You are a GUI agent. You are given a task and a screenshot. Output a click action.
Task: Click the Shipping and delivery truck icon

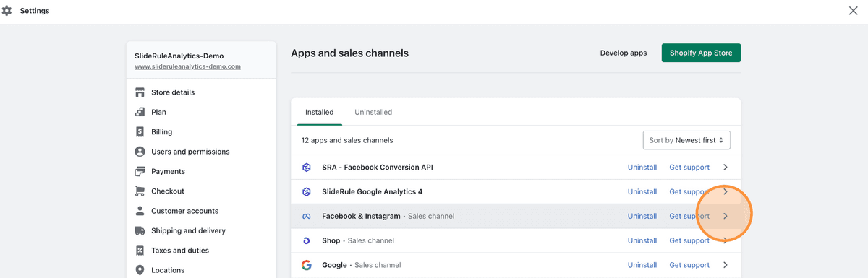140,230
